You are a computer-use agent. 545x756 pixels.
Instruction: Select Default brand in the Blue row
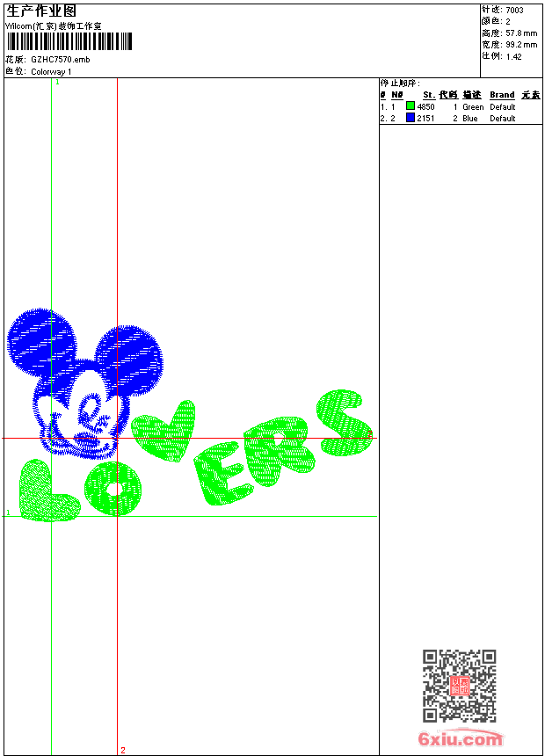(x=503, y=119)
